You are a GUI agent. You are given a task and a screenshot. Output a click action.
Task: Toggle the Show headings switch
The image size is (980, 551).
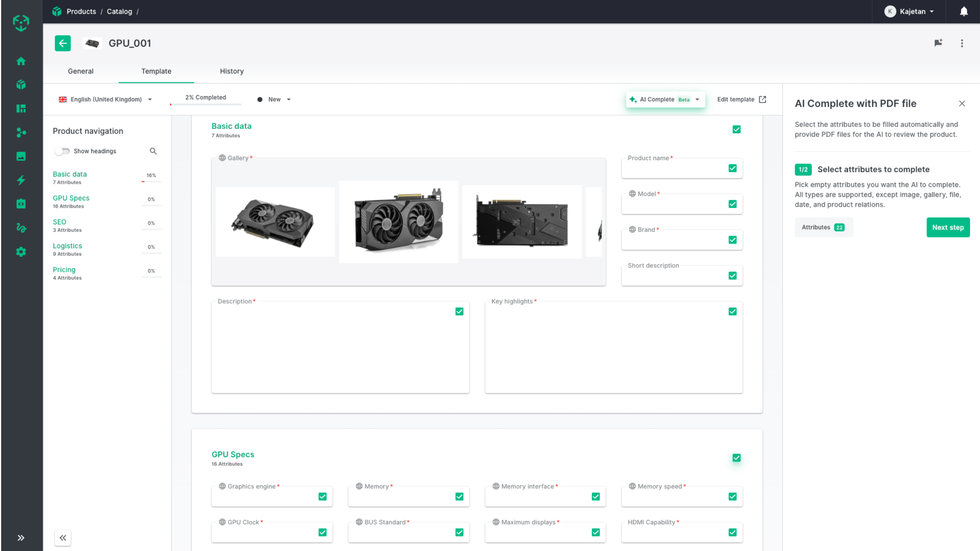pos(62,151)
